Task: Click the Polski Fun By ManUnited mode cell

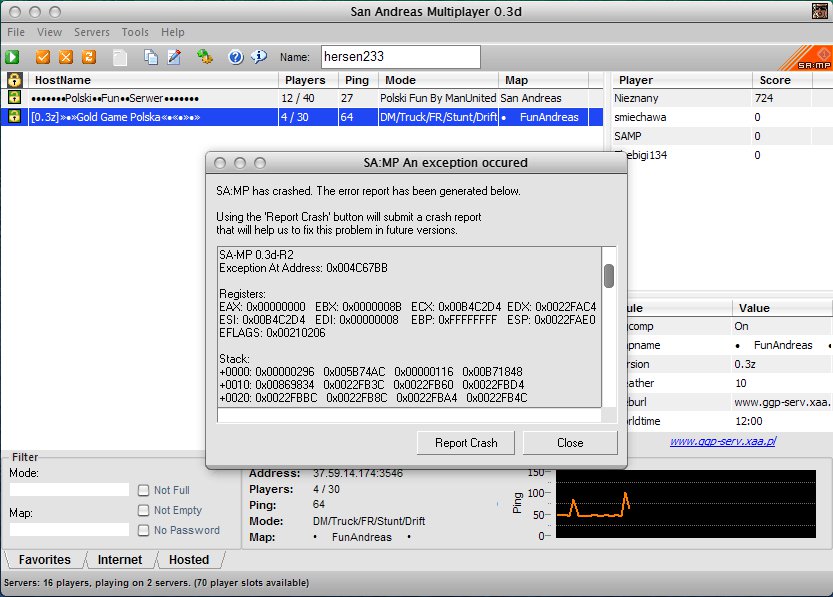Action: [438, 98]
